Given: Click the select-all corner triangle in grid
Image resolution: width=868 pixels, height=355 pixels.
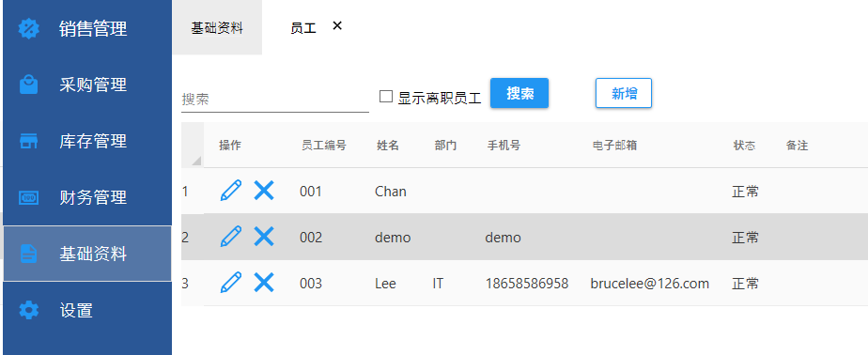Looking at the screenshot, I should (x=196, y=161).
